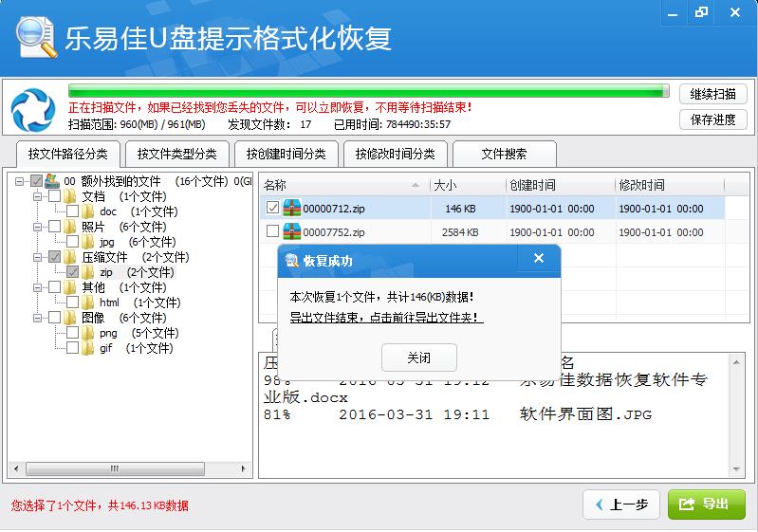
Task: Click the 照片 folder icon
Action: click(70, 227)
